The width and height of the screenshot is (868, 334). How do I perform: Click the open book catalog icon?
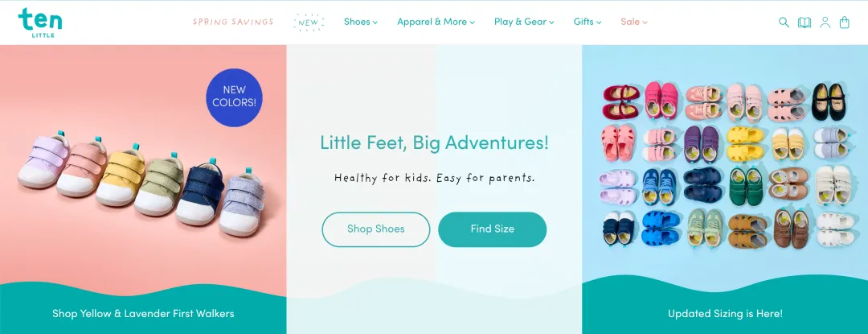click(x=804, y=23)
